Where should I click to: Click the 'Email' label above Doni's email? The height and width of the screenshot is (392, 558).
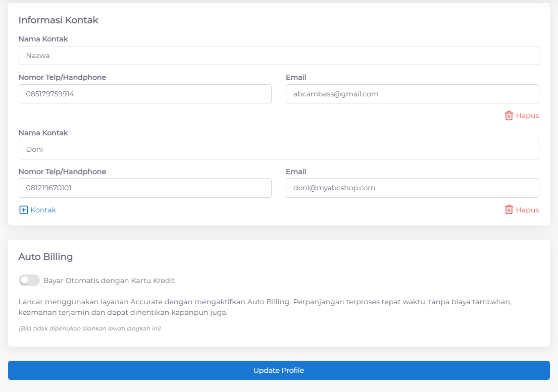(296, 172)
